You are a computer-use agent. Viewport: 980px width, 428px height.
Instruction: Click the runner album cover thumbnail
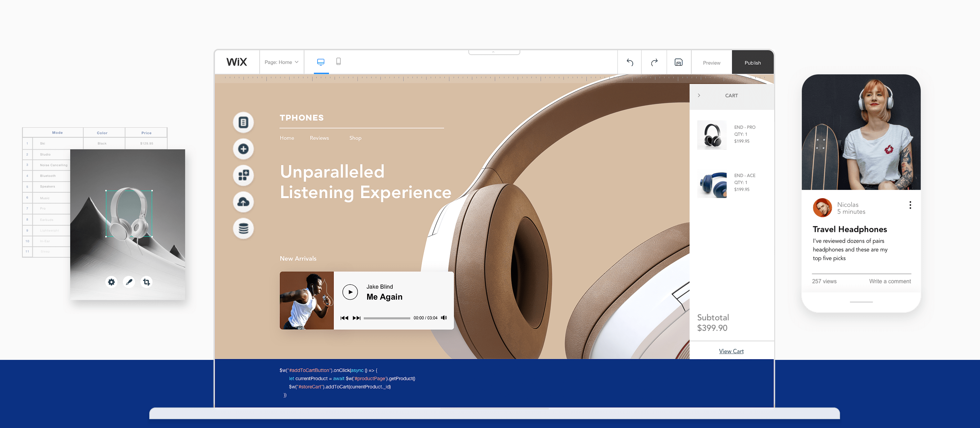pyautogui.click(x=307, y=301)
